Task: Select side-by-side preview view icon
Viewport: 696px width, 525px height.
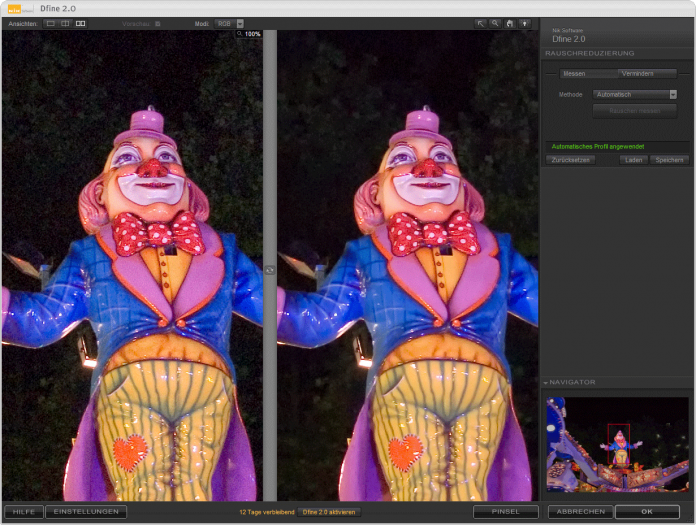Action: click(x=81, y=23)
